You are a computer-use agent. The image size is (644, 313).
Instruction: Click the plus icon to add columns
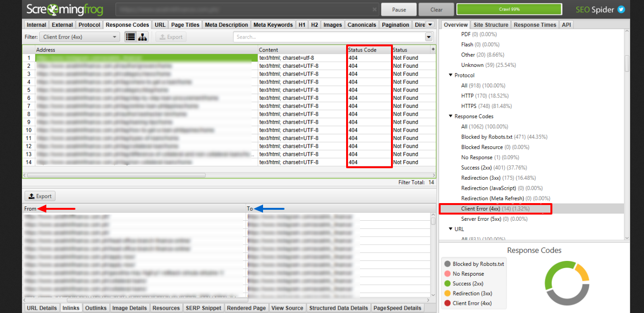[x=433, y=49]
